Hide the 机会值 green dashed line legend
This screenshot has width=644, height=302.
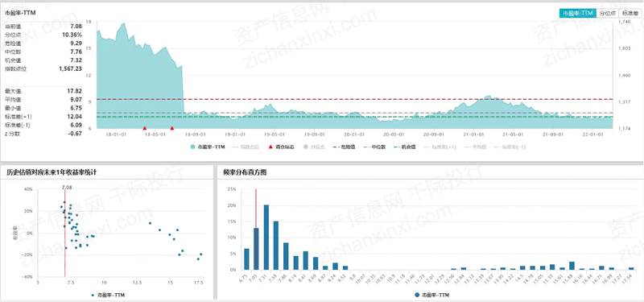coord(405,147)
